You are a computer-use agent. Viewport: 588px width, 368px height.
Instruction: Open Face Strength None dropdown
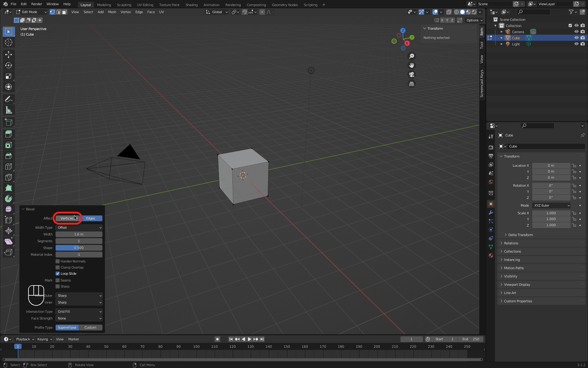click(79, 318)
